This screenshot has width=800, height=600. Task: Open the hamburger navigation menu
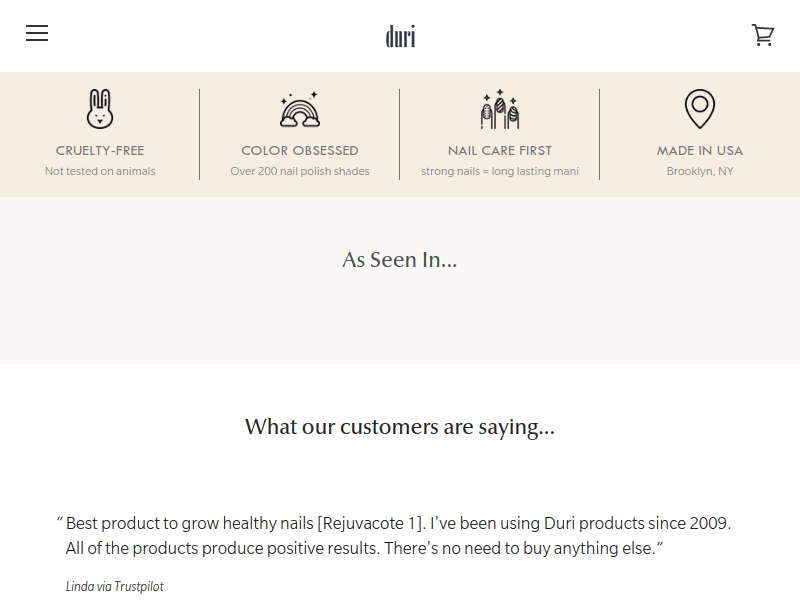[x=37, y=33]
